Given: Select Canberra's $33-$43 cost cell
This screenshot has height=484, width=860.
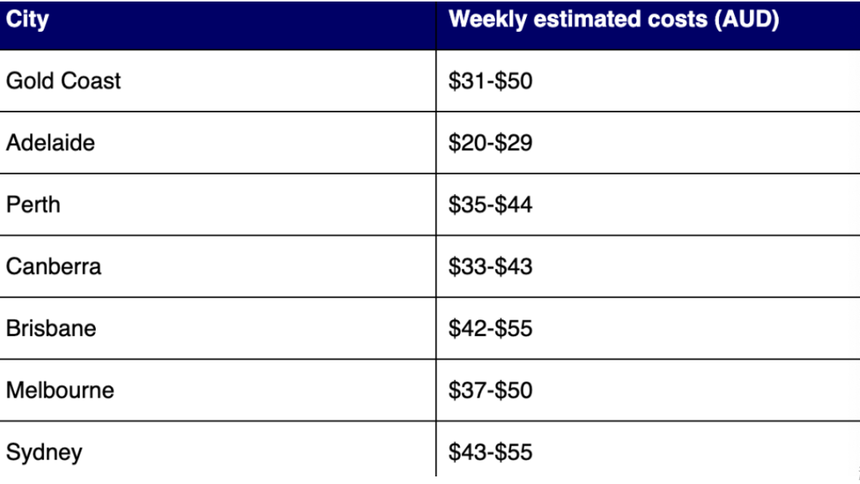Looking at the screenshot, I should [x=490, y=267].
